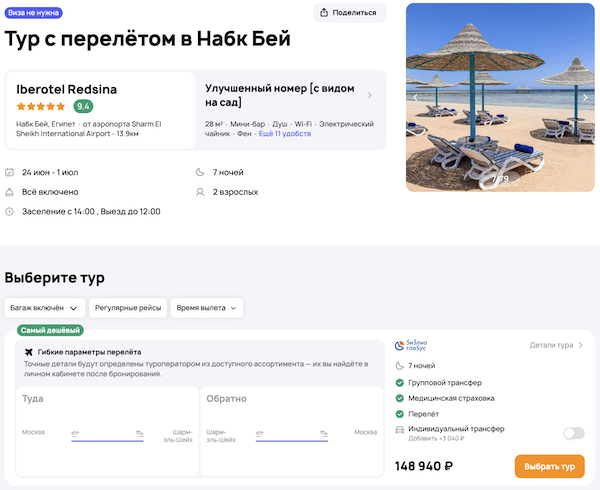The width and height of the screenshot is (600, 490).
Task: Click the car icon for Индивидуальный трансфер
Action: click(400, 430)
